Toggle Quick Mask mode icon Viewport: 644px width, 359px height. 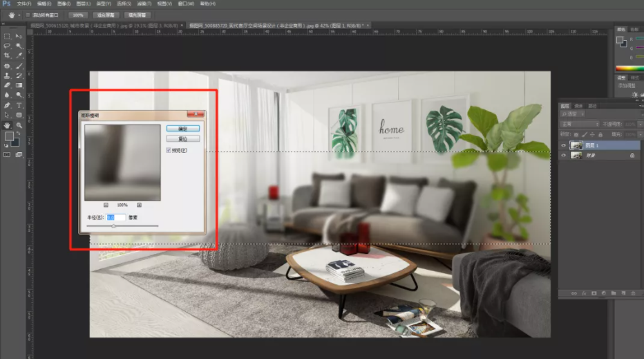[7, 155]
